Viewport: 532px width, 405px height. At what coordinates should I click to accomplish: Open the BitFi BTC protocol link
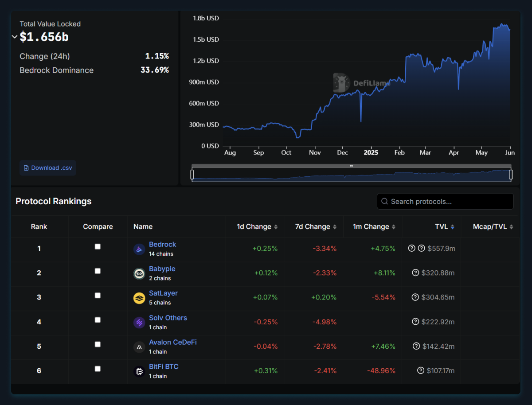[x=164, y=366]
